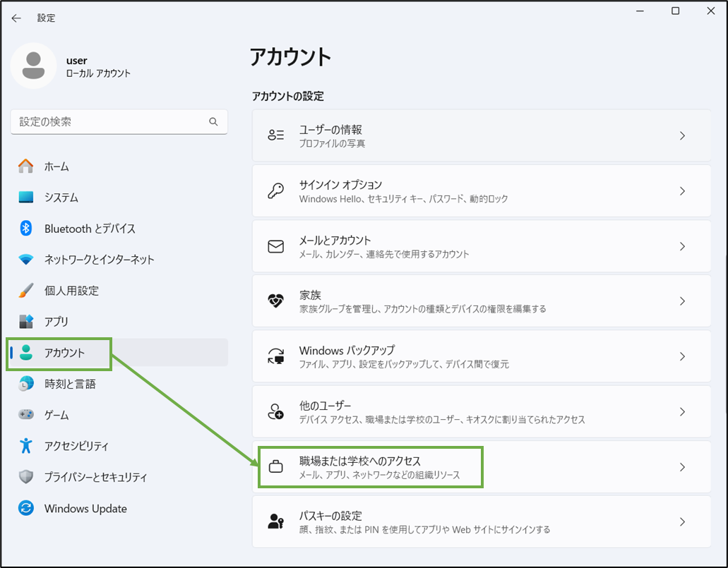Image resolution: width=728 pixels, height=568 pixels.
Task: Click the search magnifier icon
Action: [213, 121]
